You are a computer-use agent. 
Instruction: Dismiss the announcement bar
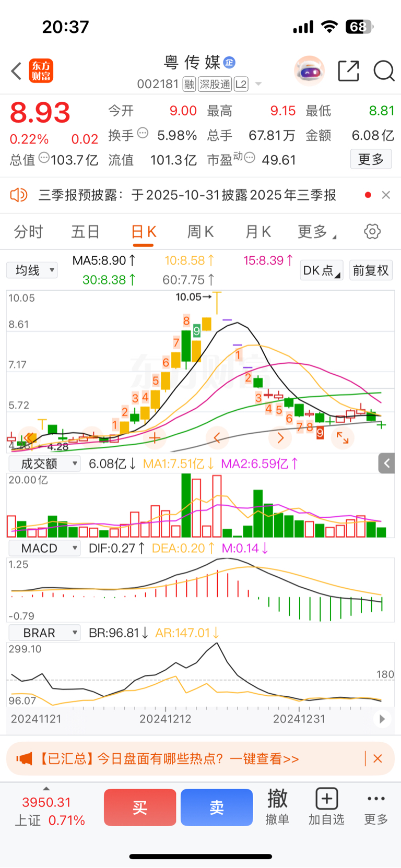(x=386, y=195)
